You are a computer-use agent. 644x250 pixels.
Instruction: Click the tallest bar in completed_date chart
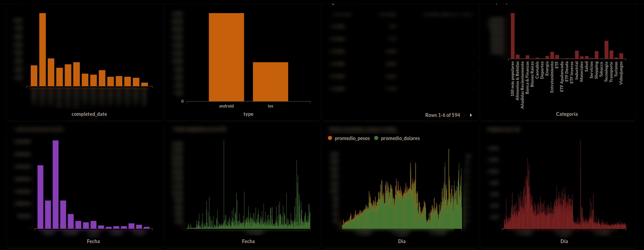pyautogui.click(x=42, y=49)
